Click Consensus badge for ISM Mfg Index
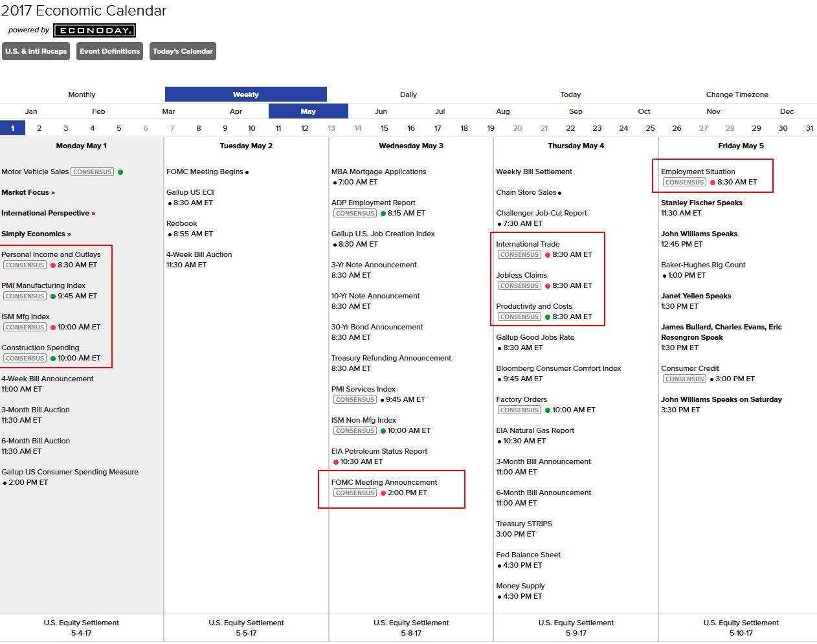The width and height of the screenshot is (817, 644). coord(25,327)
